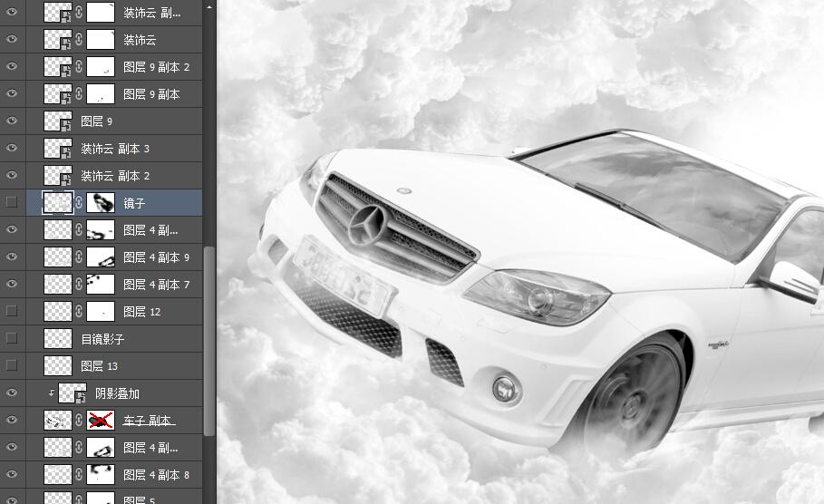Select layer named 目镜影子
The width and height of the screenshot is (824, 504).
tap(102, 339)
